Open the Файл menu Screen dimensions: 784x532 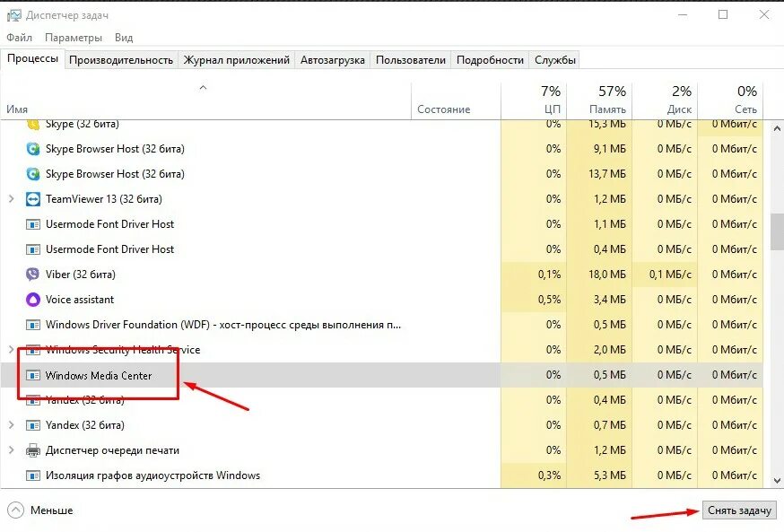coord(19,38)
